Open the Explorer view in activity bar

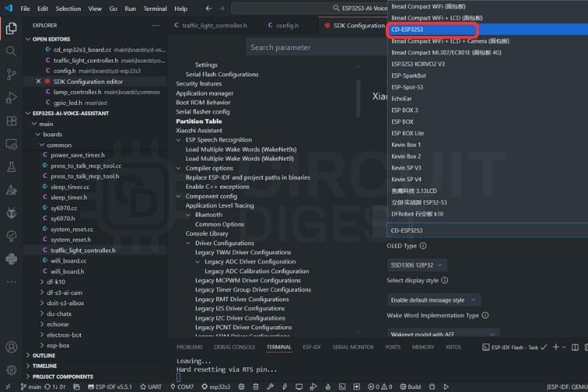11,28
